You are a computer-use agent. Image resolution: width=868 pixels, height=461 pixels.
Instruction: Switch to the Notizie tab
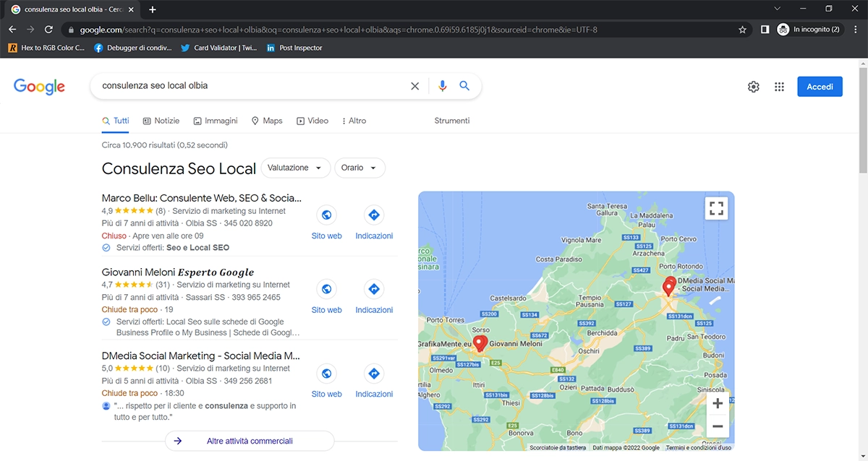pyautogui.click(x=161, y=121)
